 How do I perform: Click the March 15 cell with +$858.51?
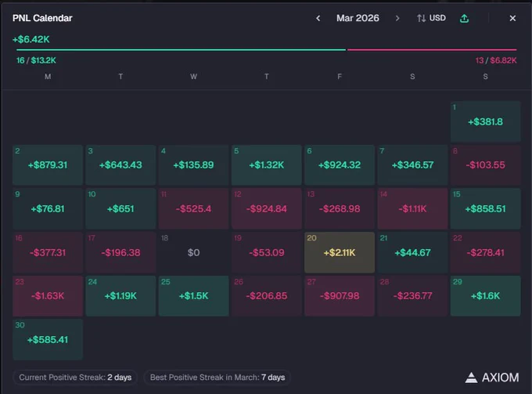485,208
